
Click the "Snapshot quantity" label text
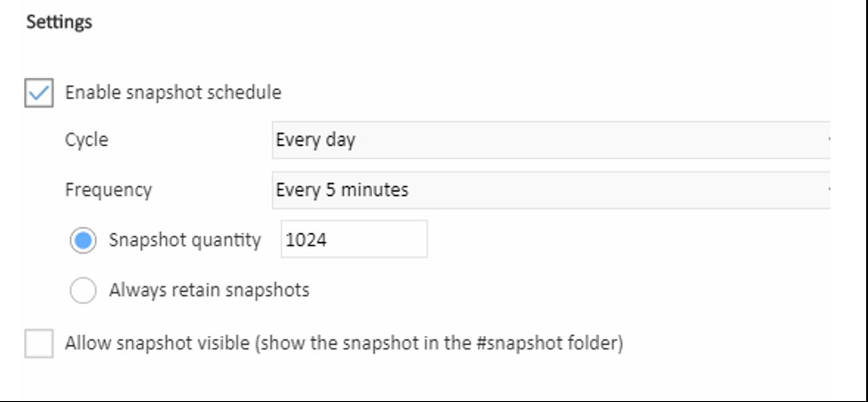[185, 240]
